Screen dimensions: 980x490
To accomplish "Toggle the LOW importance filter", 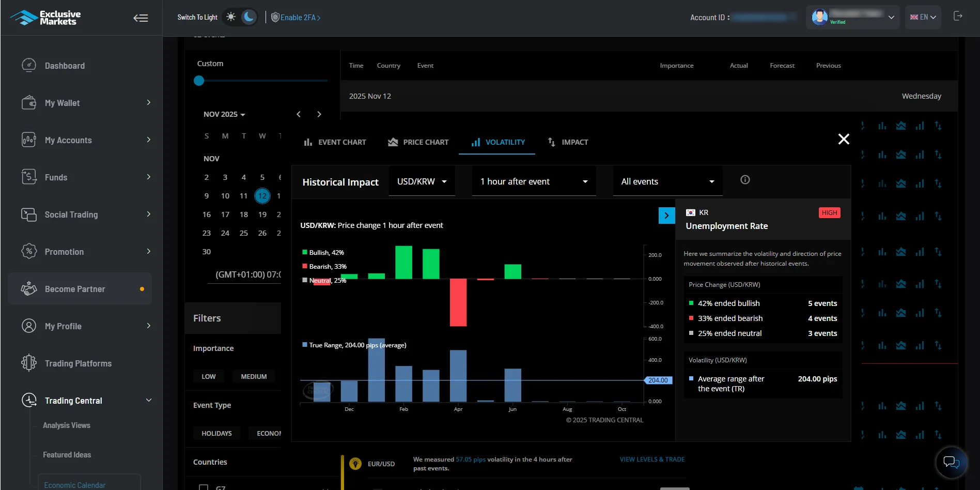I will click(x=209, y=376).
